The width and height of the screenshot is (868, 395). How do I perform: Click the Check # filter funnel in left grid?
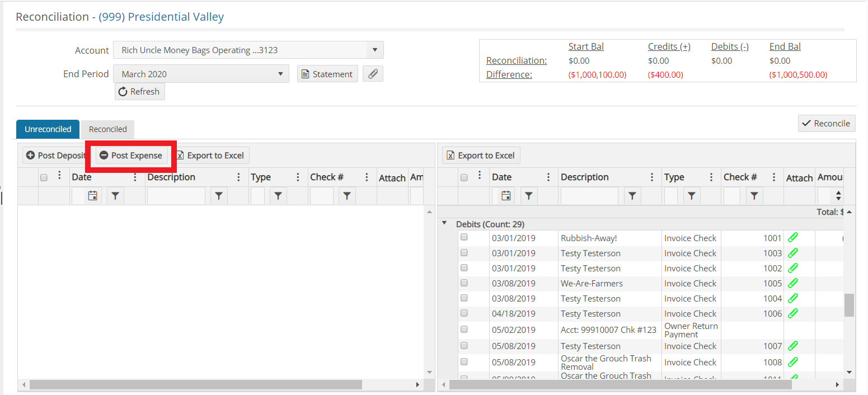(347, 196)
